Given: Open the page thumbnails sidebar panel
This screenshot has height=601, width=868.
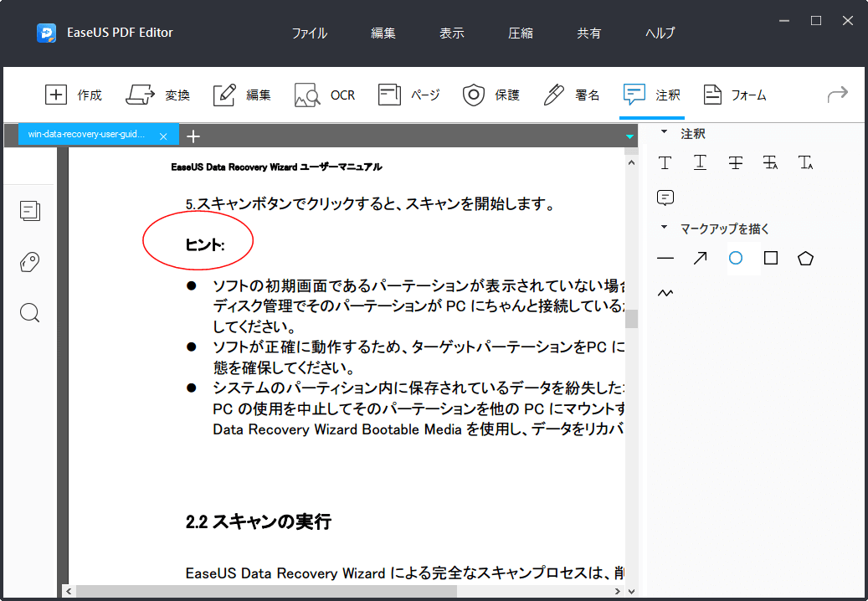Looking at the screenshot, I should tap(30, 211).
